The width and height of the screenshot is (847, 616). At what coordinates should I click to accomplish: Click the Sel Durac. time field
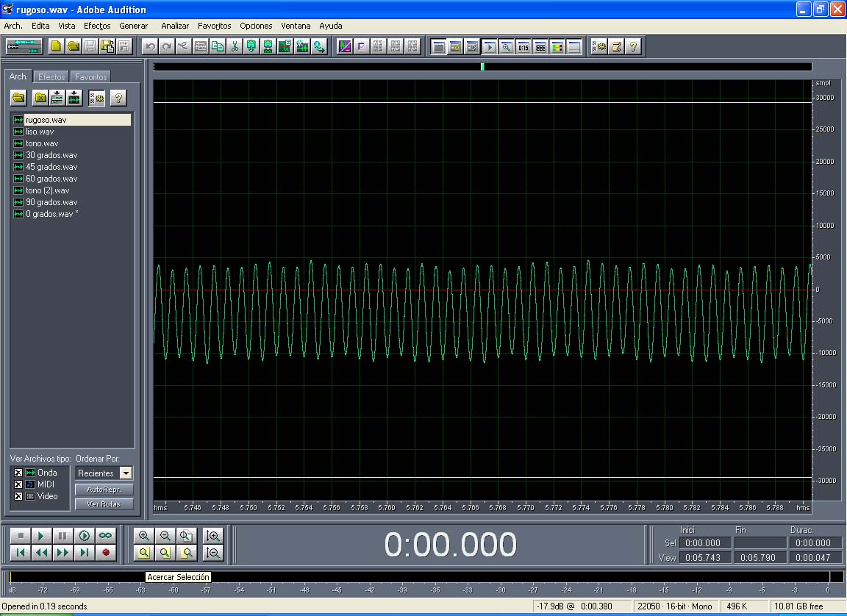pos(815,543)
